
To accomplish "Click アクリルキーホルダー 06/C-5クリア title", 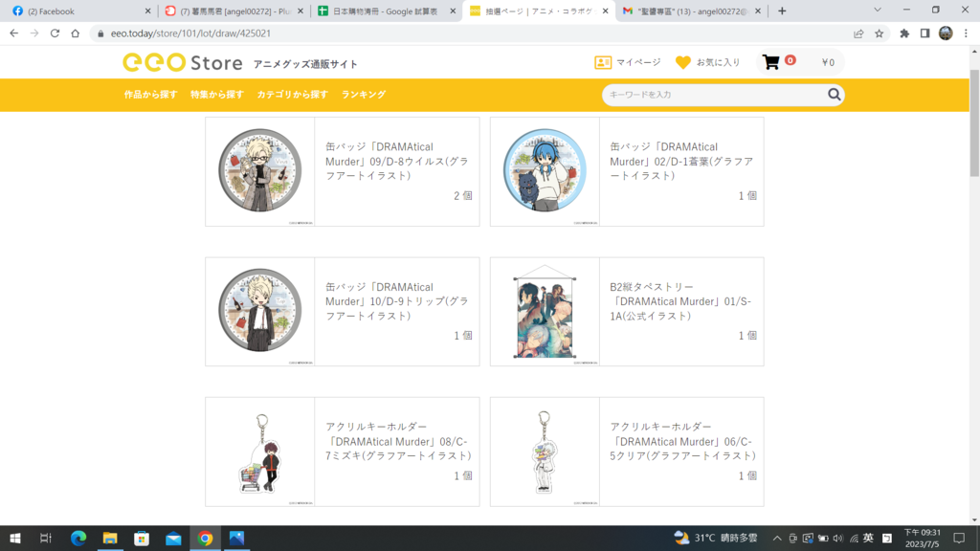I will [683, 441].
